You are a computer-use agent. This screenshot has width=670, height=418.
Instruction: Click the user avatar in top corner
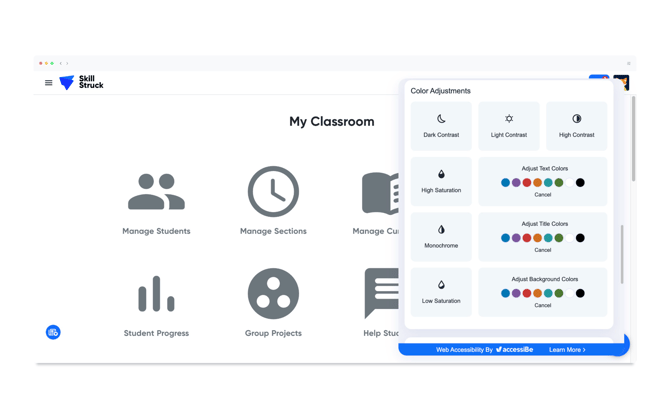click(621, 82)
